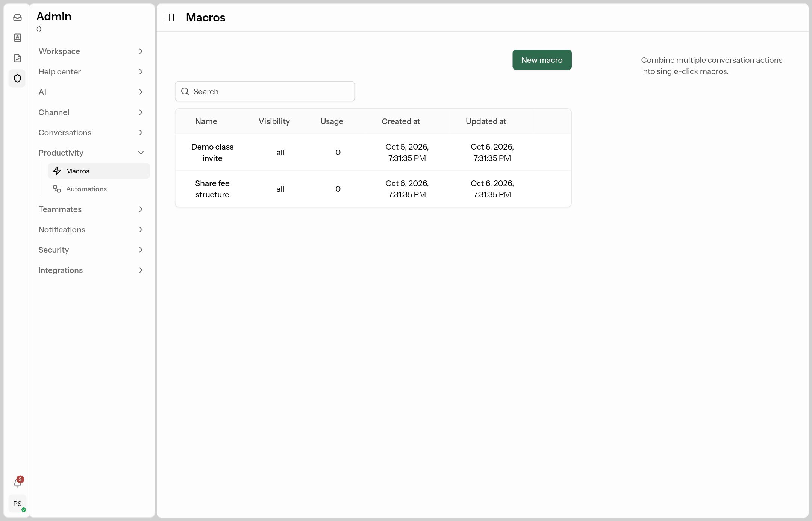Click the Macros lightning bolt icon
This screenshot has width=812, height=521.
click(x=57, y=171)
